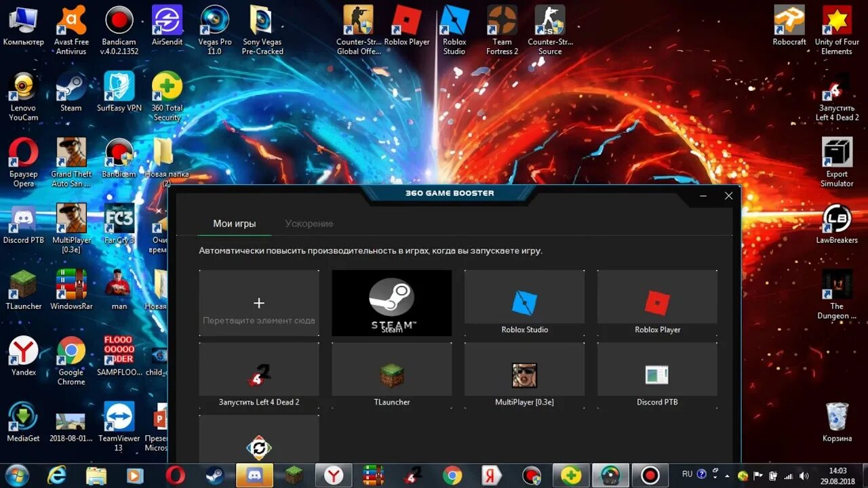
Task: Select the WindowsRar desktop icon
Action: click(x=71, y=290)
